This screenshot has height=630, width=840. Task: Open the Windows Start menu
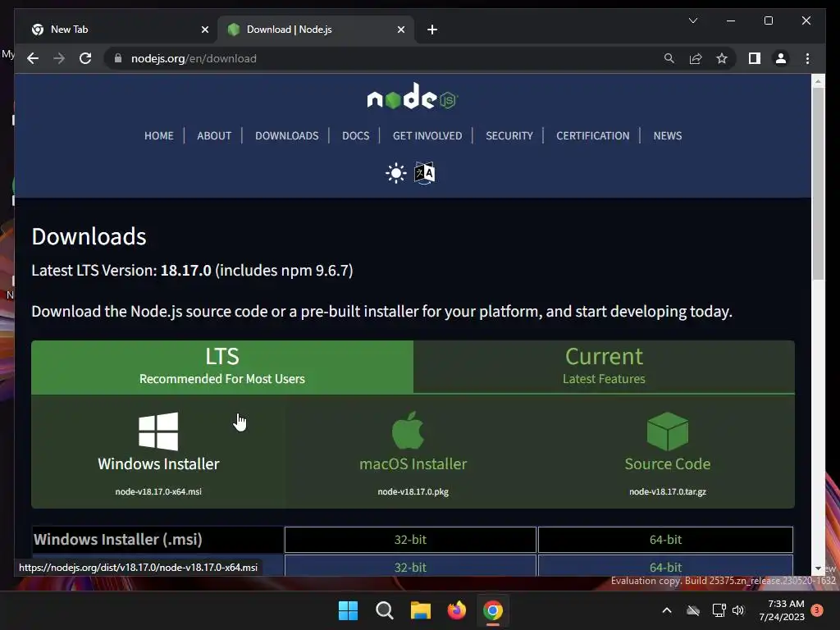(348, 610)
